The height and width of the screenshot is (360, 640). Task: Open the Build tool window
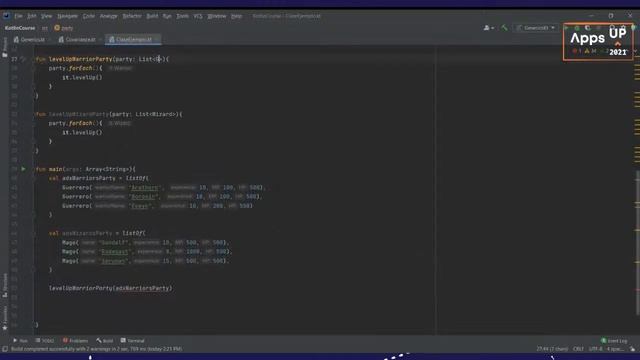coord(104,340)
